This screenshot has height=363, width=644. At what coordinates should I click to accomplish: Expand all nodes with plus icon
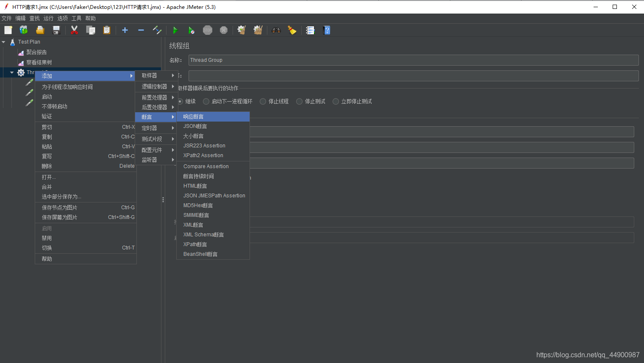pos(125,30)
